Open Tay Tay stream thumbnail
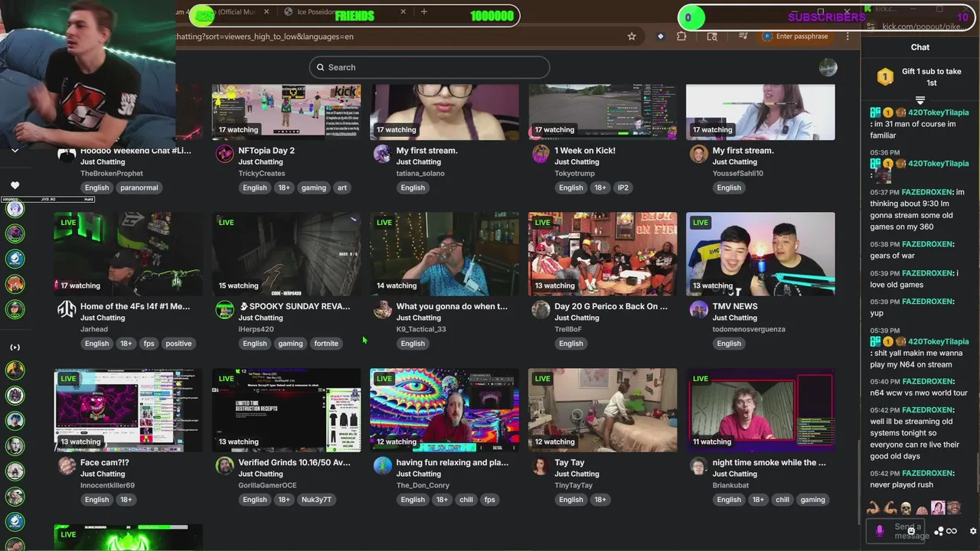Screen dimensions: 980x551 coord(603,410)
